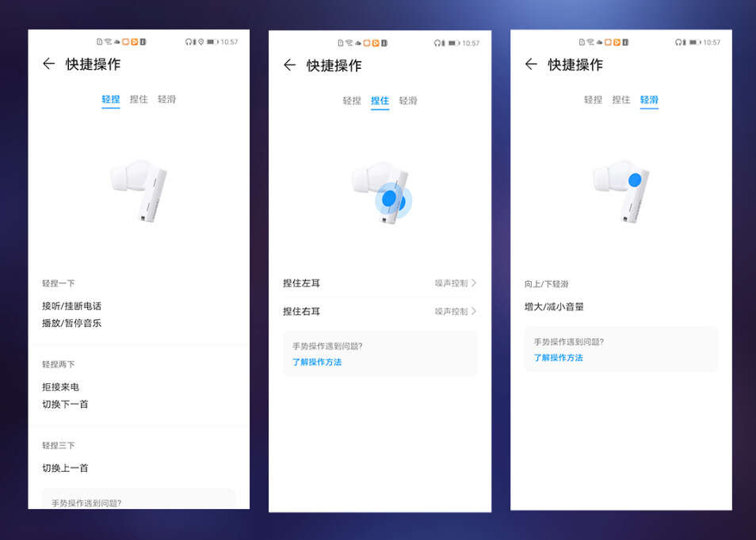Open 捏住右耳 noise control chevron

pos(474,311)
